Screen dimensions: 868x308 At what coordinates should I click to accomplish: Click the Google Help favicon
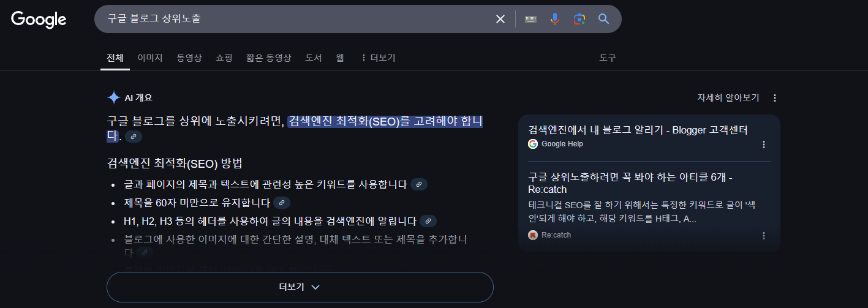[x=533, y=144]
